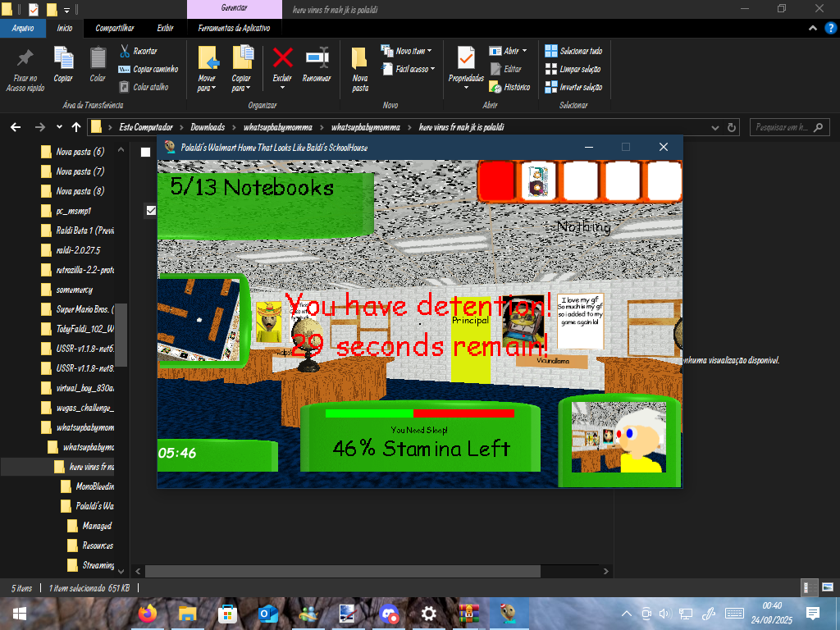Select raldi-2.0.27.5 folder in tree

click(x=78, y=250)
